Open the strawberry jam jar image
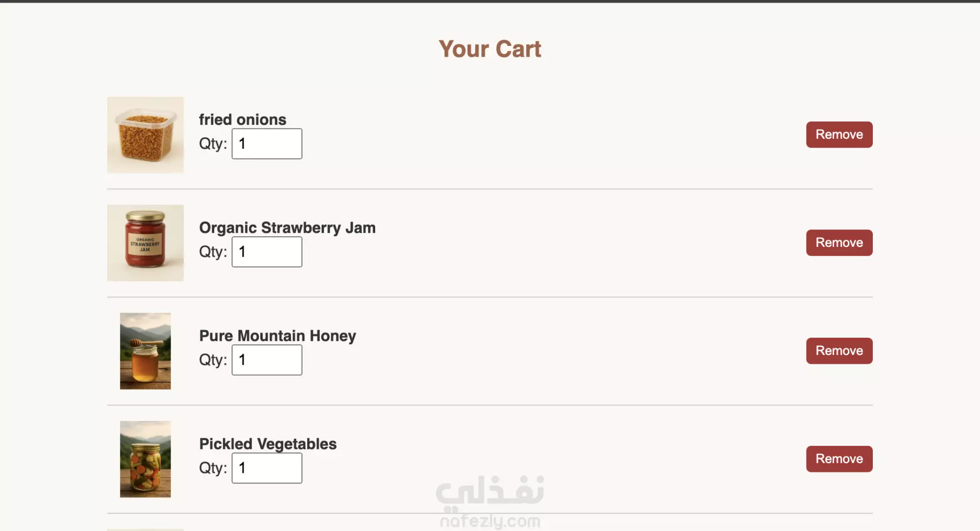This screenshot has height=531, width=980. click(x=145, y=243)
